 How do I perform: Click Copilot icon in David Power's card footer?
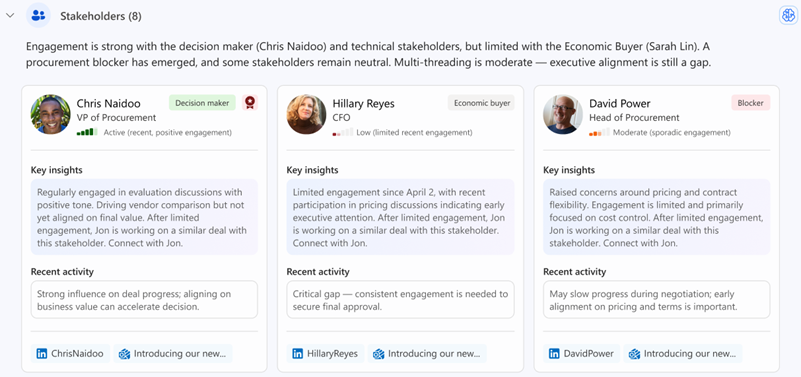(x=634, y=354)
